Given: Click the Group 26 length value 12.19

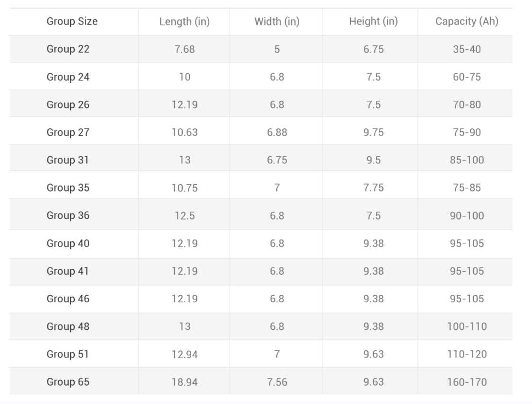Looking at the screenshot, I should (185, 105).
